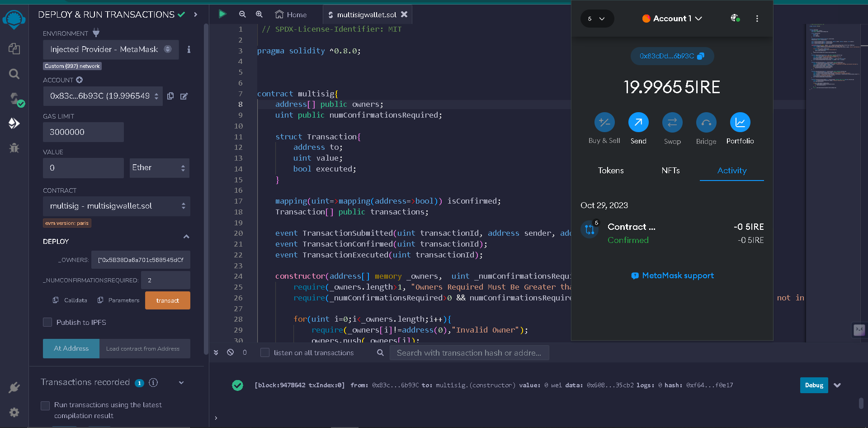
Task: Check listen on all transactions box
Action: (265, 352)
